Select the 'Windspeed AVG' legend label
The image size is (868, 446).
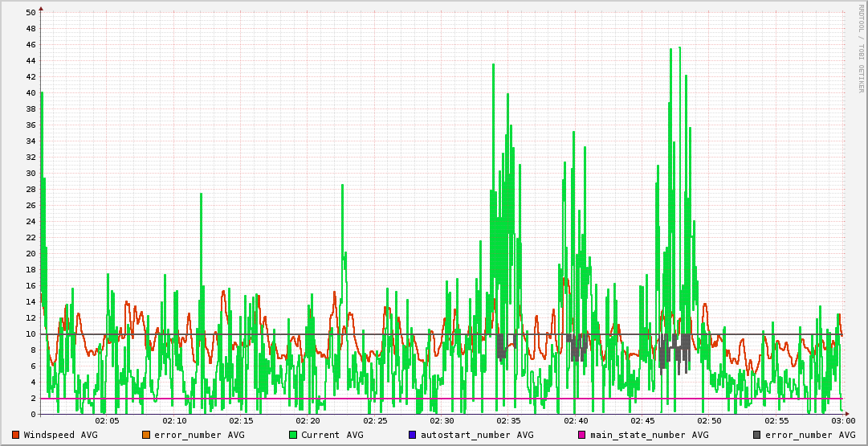(61, 435)
